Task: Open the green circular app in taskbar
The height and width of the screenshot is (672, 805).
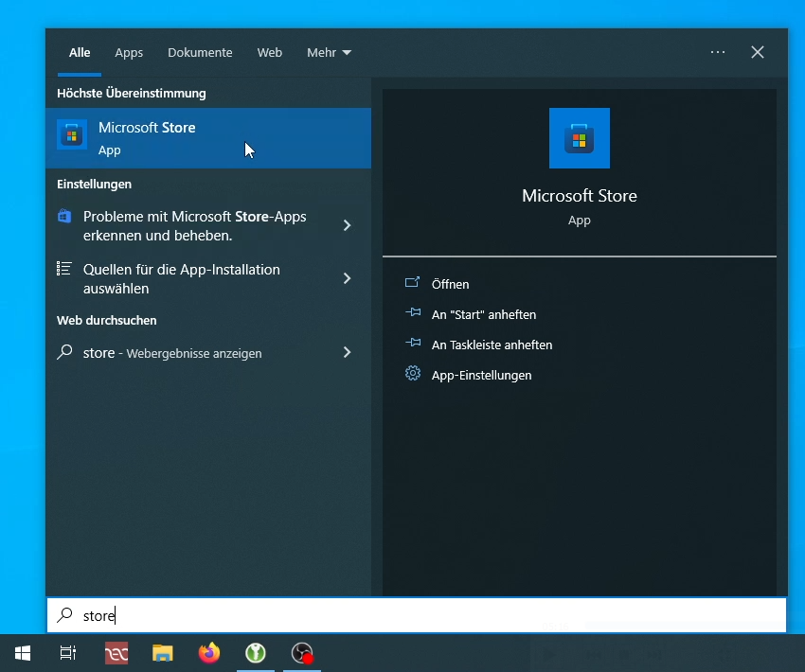Action: 255,653
